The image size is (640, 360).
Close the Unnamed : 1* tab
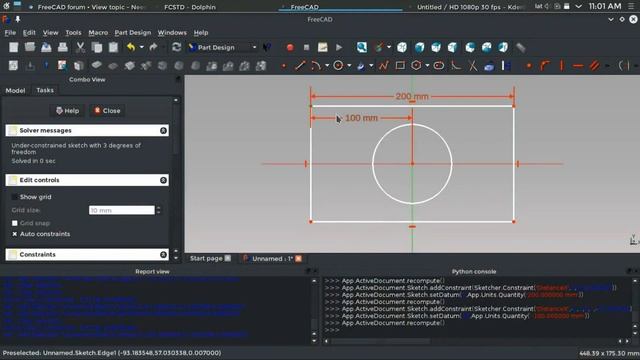pos(299,259)
